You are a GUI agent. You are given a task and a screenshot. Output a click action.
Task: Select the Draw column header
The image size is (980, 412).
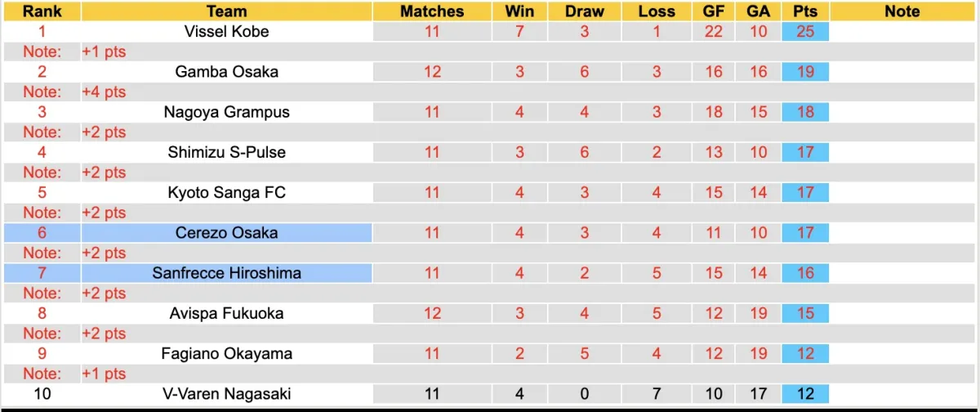[585, 11]
